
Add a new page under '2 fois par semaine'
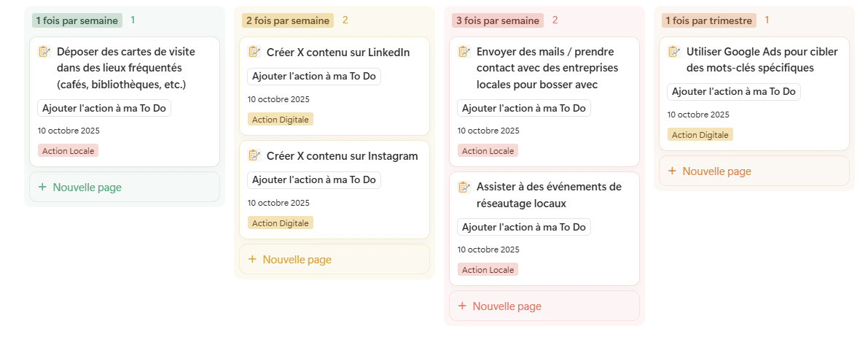coord(297,260)
